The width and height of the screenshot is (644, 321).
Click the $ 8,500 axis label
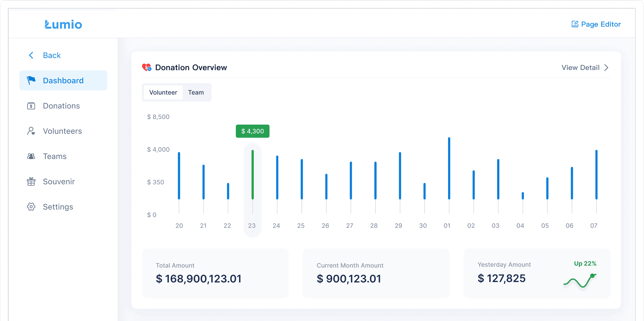(158, 117)
